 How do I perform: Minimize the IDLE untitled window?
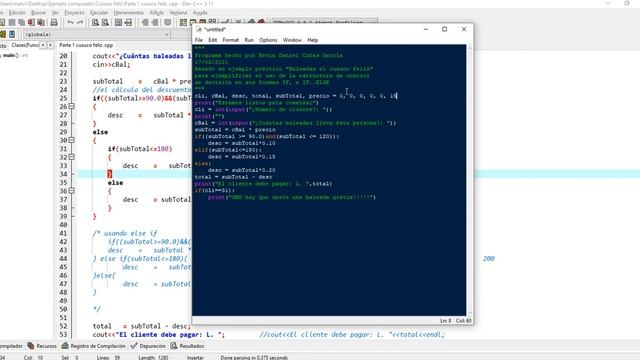tap(426, 29)
